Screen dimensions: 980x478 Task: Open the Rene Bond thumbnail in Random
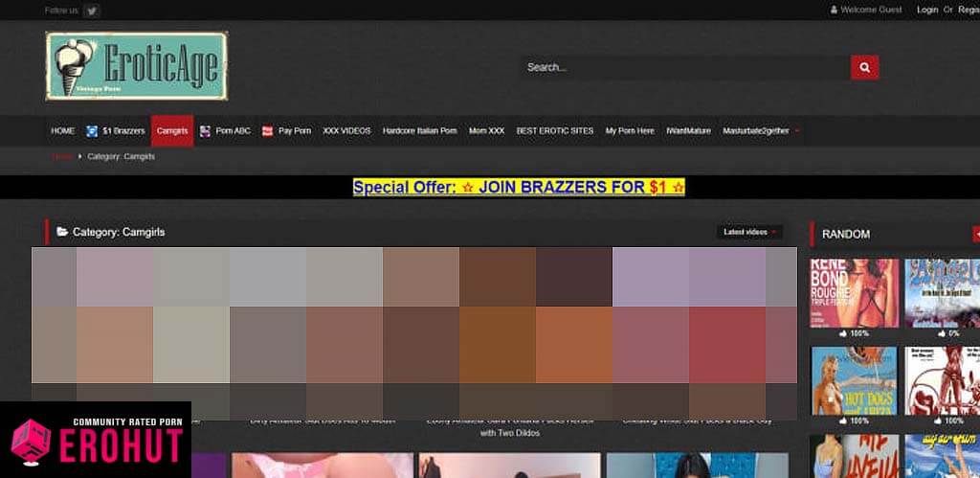click(855, 293)
